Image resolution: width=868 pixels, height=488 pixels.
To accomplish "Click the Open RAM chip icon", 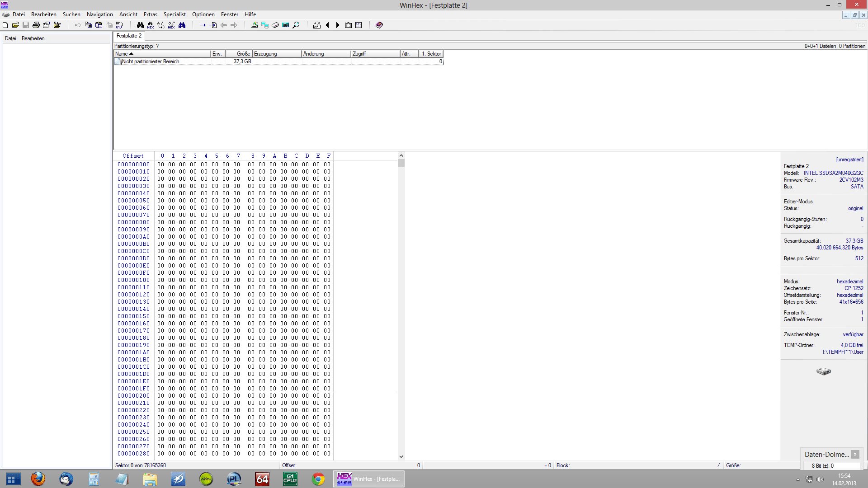I will [275, 25].
